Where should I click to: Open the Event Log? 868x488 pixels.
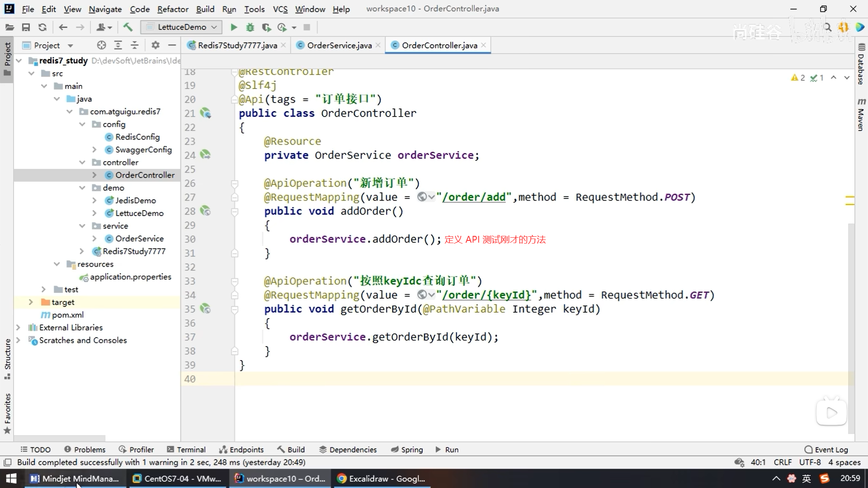[x=826, y=450]
